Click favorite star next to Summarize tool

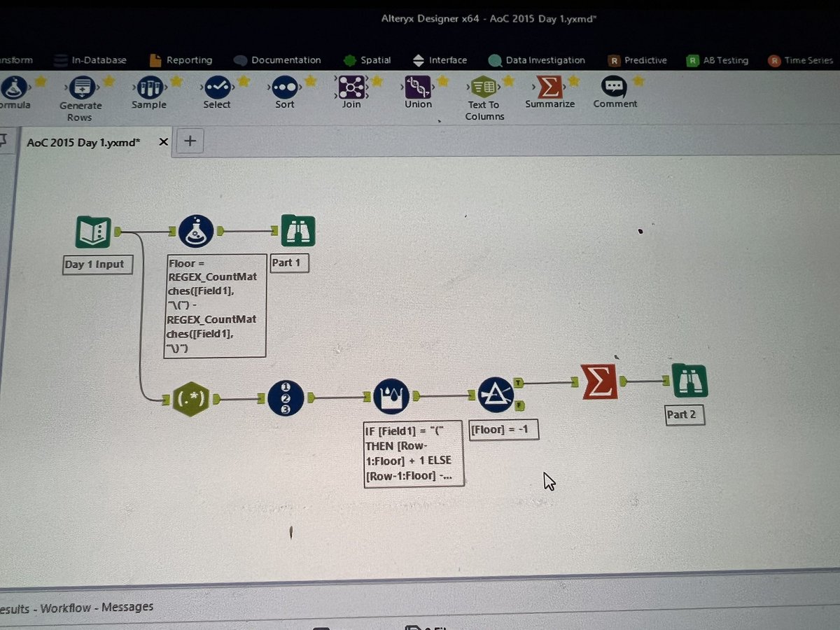pyautogui.click(x=573, y=81)
